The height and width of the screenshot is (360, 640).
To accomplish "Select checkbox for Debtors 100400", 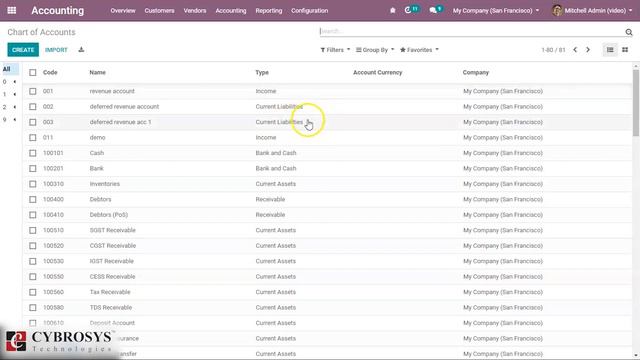I will (x=33, y=200).
